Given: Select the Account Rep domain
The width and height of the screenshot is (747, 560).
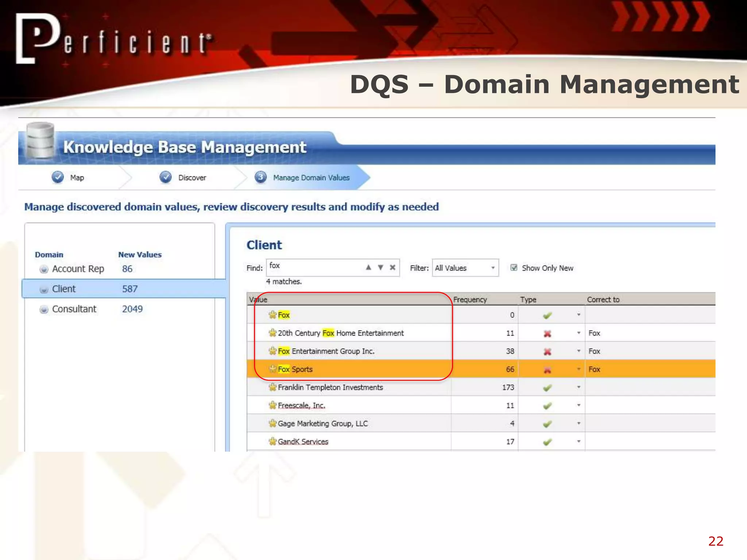Looking at the screenshot, I should click(78, 269).
